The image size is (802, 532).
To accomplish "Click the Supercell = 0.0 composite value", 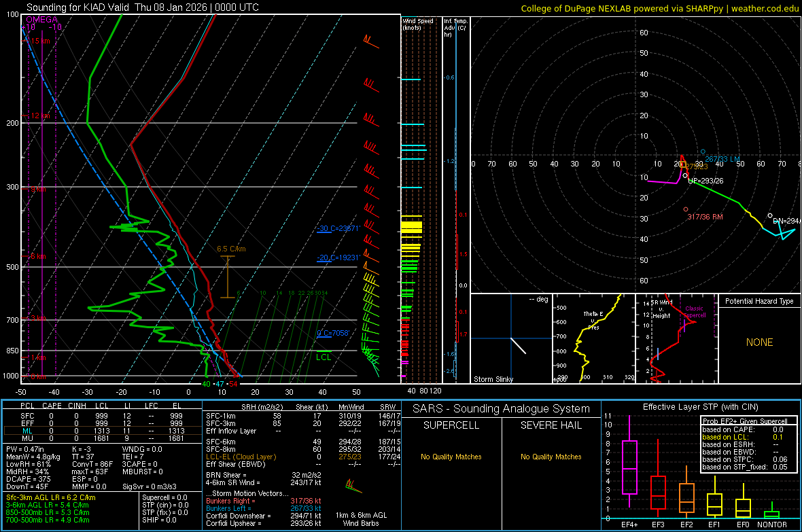I will point(164,497).
